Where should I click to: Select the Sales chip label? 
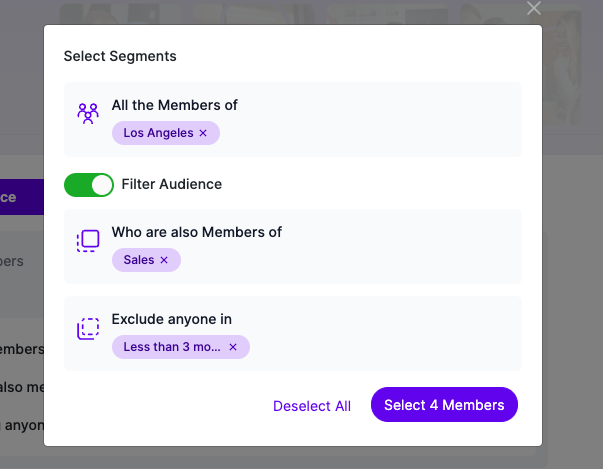coord(139,260)
